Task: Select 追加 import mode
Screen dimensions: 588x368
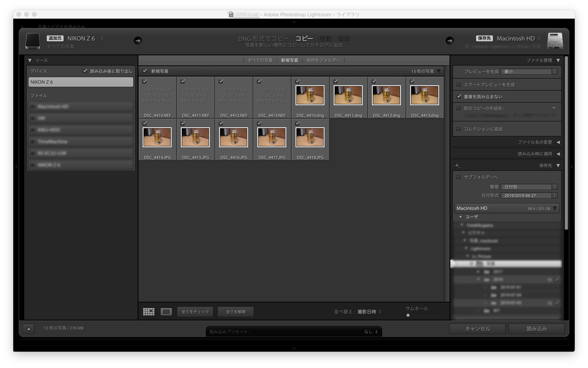Action: click(x=344, y=39)
